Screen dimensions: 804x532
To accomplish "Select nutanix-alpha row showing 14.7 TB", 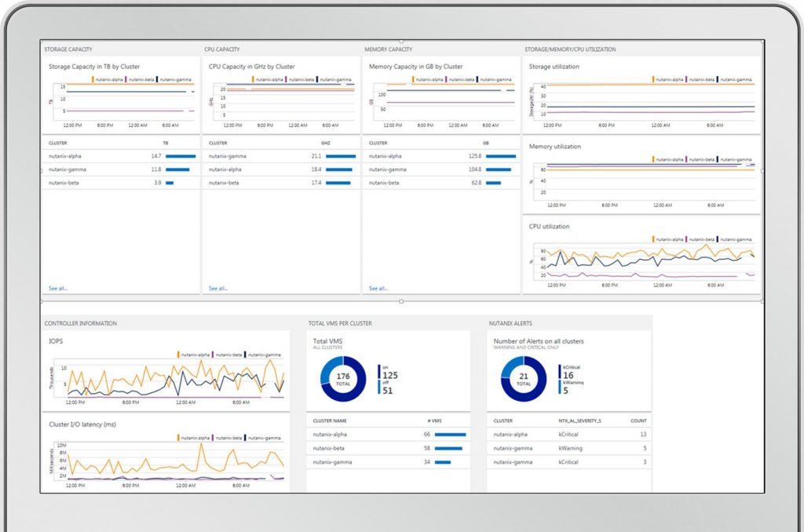I will click(x=121, y=156).
